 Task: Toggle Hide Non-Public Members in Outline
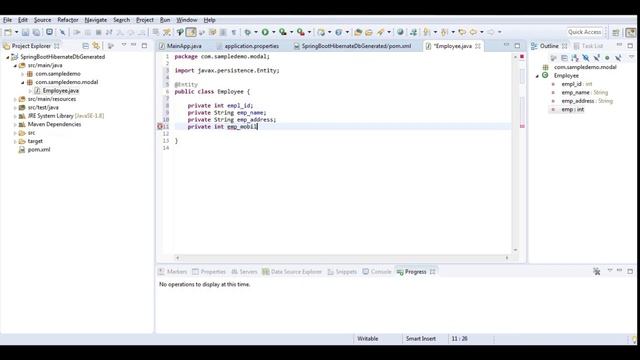point(607,58)
